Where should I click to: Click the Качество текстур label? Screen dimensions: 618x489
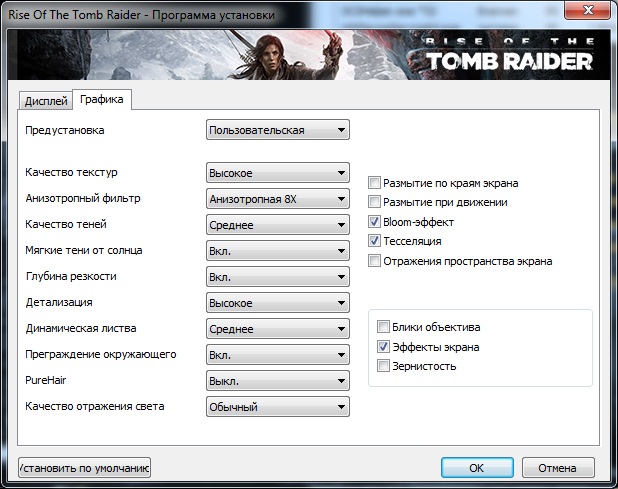[x=71, y=172]
